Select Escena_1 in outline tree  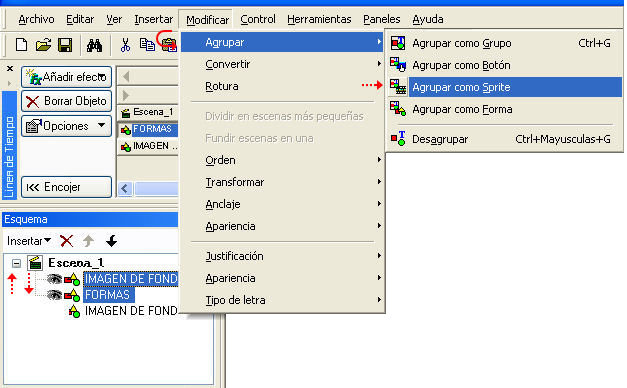point(76,263)
